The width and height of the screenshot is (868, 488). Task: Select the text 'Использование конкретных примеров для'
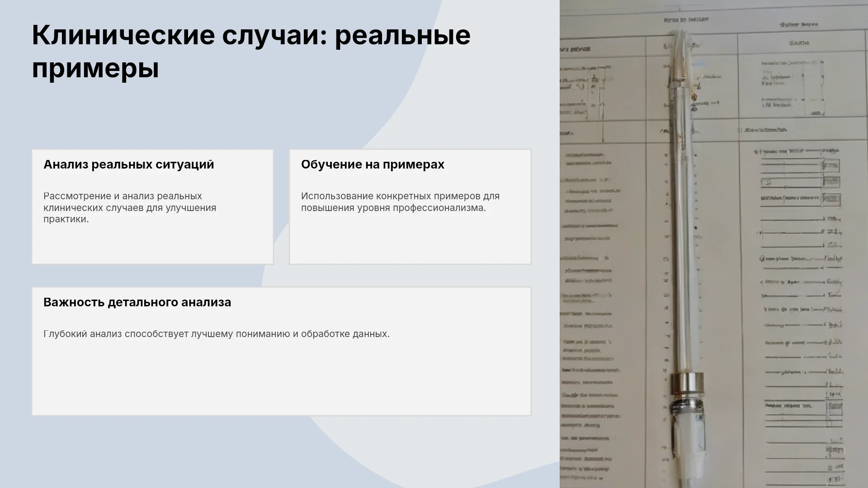400,196
